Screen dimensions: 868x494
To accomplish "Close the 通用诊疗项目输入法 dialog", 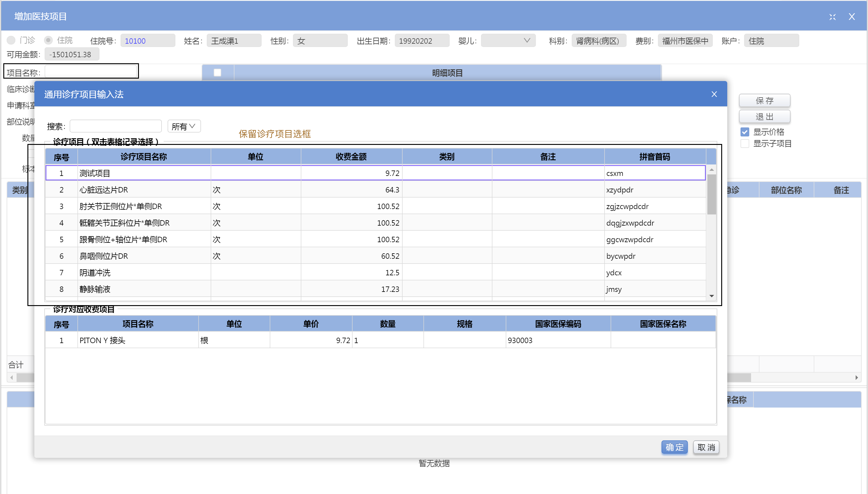I will (x=714, y=94).
